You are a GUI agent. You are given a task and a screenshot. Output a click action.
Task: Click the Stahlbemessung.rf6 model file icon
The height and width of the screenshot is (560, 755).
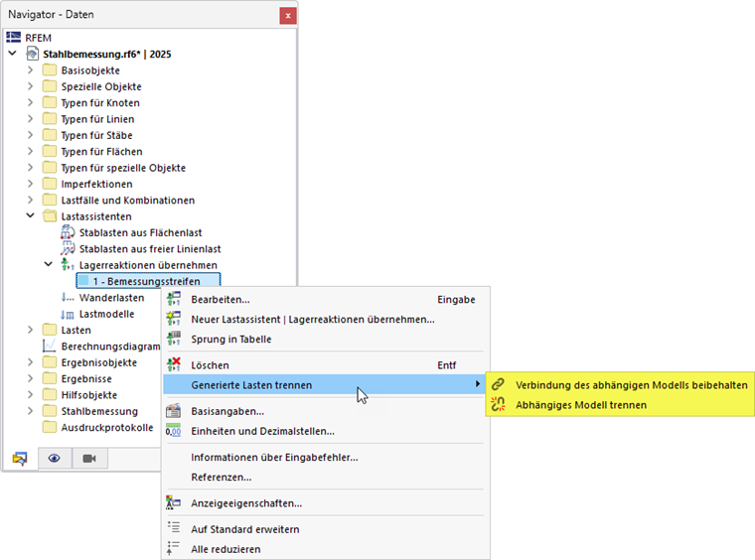[x=32, y=54]
